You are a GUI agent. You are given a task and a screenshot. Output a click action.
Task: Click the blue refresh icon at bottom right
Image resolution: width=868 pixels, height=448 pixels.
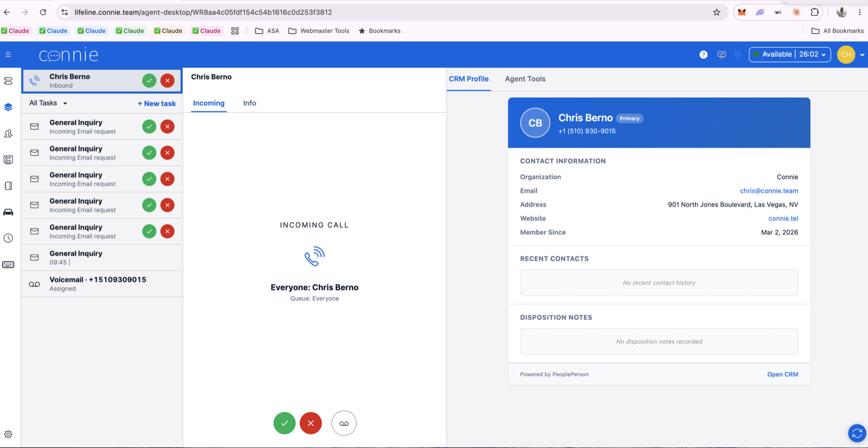(857, 433)
